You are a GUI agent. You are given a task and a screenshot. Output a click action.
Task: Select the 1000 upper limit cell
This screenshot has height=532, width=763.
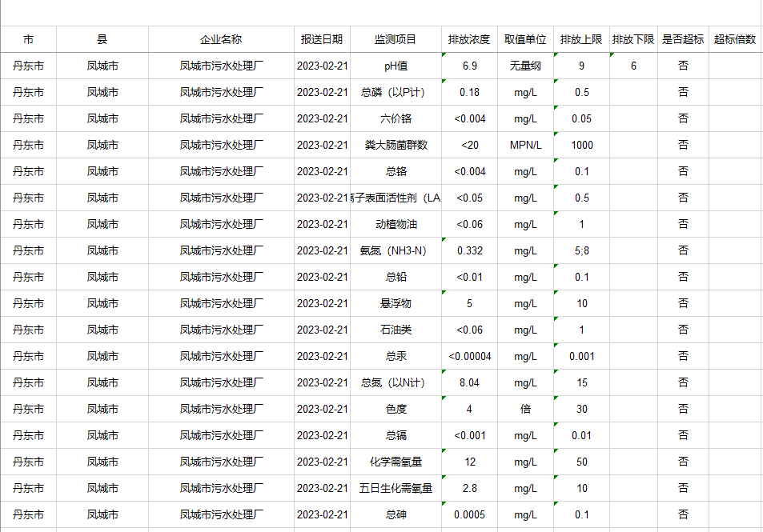[581, 145]
